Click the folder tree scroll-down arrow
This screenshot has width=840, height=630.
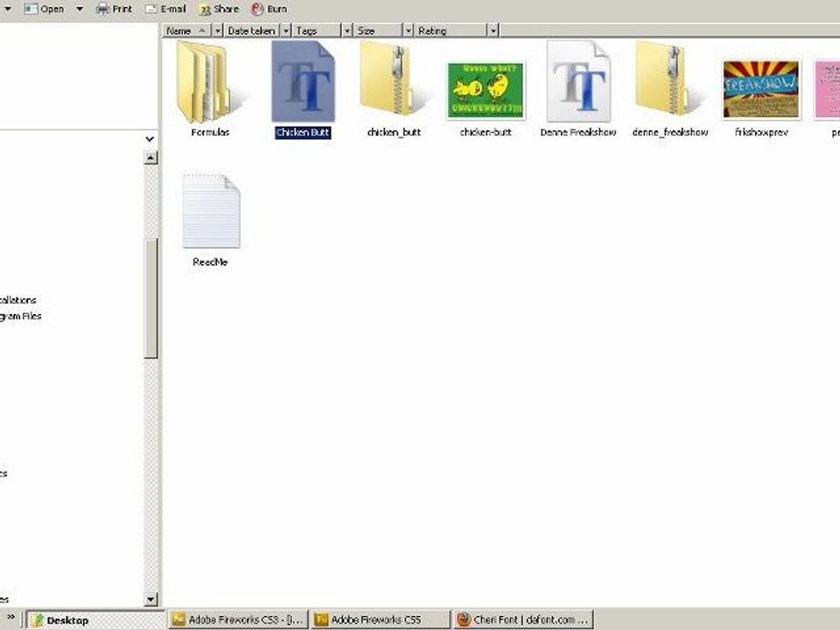tap(151, 598)
